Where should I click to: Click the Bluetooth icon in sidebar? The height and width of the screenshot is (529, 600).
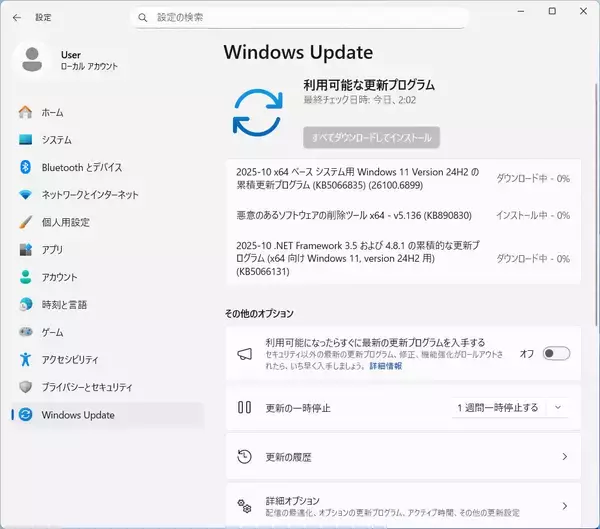pyautogui.click(x=25, y=167)
